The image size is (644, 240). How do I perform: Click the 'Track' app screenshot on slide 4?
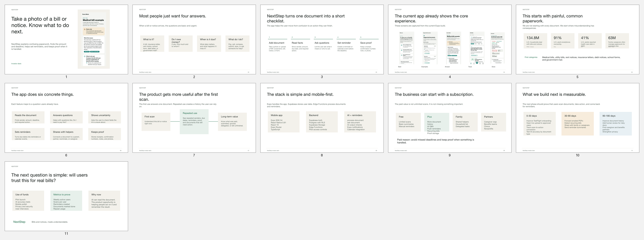coord(477,48)
